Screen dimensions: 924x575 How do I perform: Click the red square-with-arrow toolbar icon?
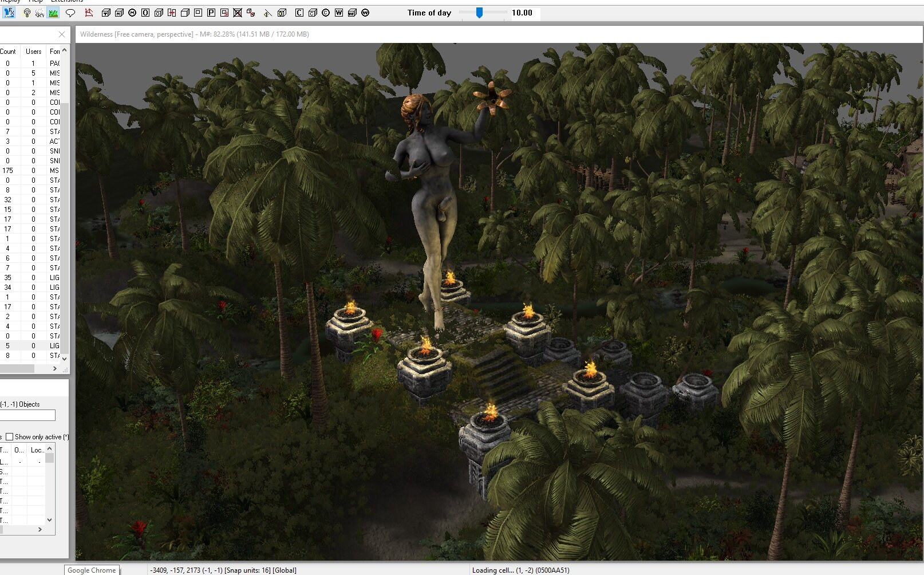[224, 13]
